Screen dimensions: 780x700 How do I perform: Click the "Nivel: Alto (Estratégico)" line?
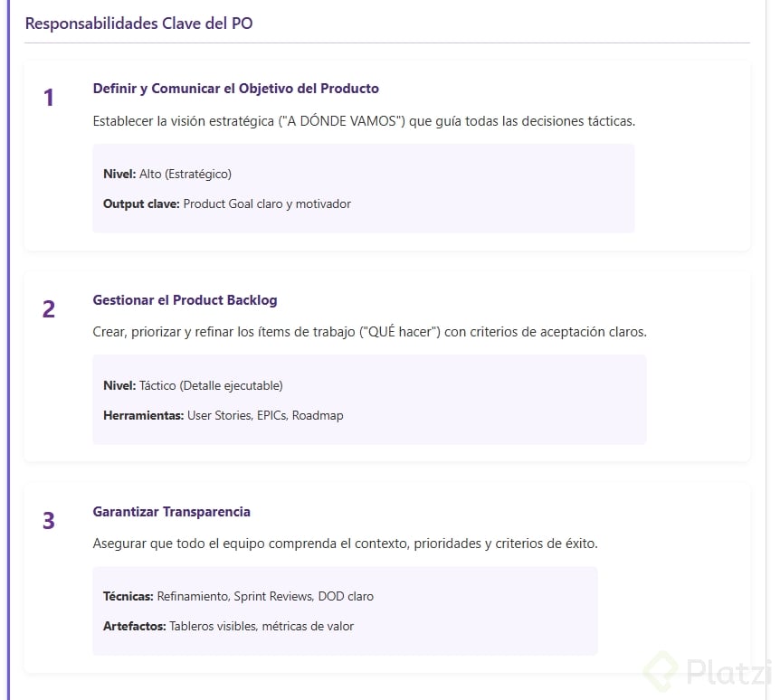point(167,174)
